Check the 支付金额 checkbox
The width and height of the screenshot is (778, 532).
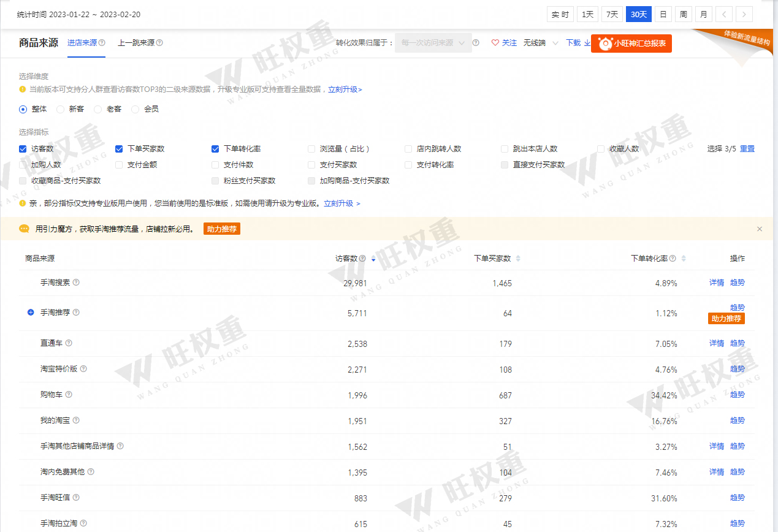click(119, 165)
